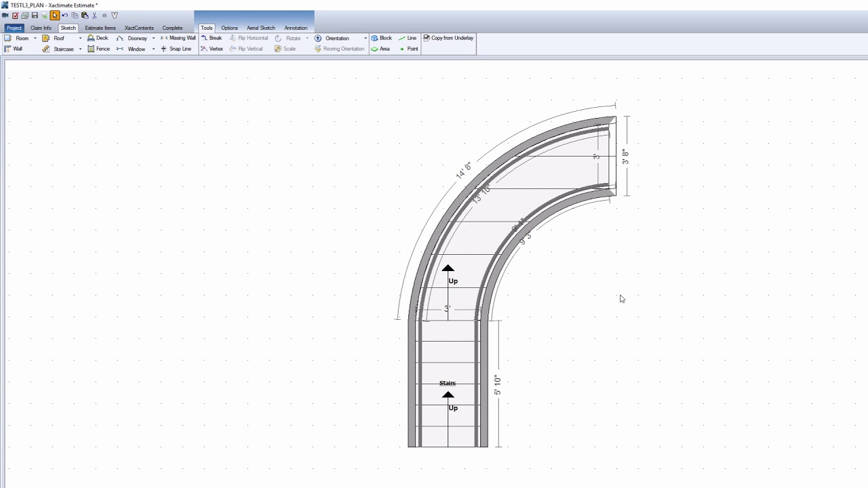The width and height of the screenshot is (868, 488).
Task: Click the Cut scissors icon
Action: pyautogui.click(x=94, y=15)
